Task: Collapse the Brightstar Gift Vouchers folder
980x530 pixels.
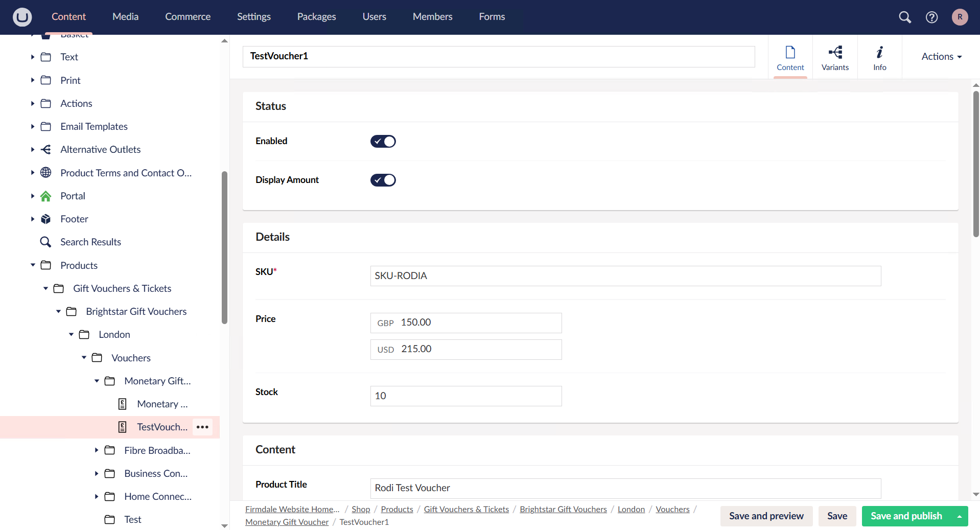Action: [x=58, y=311]
